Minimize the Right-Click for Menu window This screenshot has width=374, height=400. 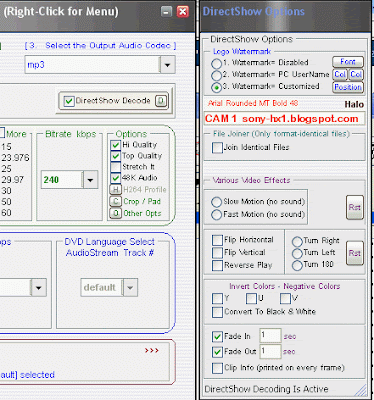point(166,12)
